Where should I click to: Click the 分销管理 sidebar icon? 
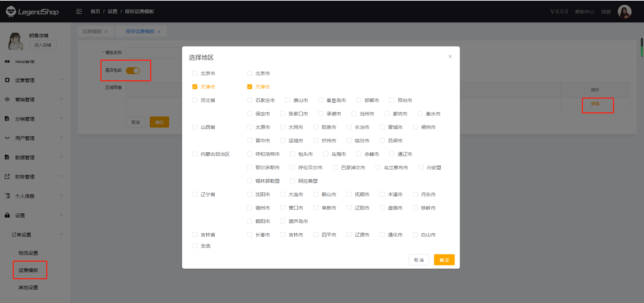[7, 119]
